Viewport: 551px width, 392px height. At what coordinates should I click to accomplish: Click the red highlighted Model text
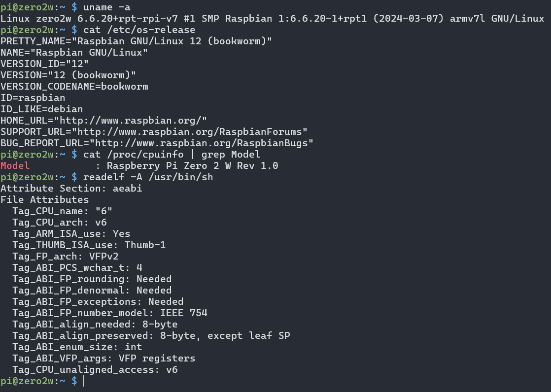15,166
